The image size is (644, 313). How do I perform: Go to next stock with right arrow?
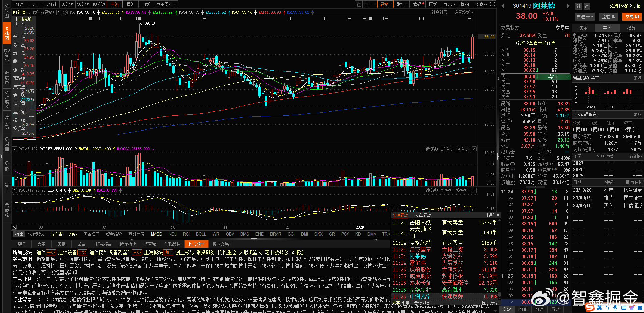[568, 6]
